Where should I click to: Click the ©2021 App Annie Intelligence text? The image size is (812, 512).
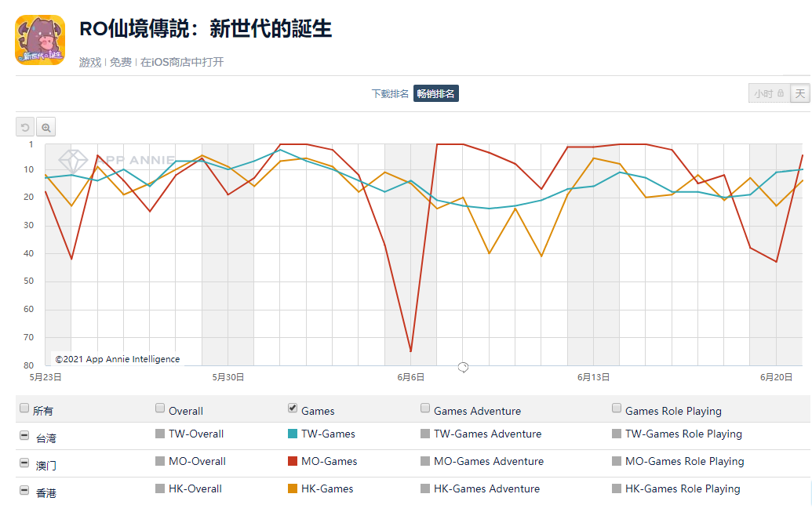(118, 359)
